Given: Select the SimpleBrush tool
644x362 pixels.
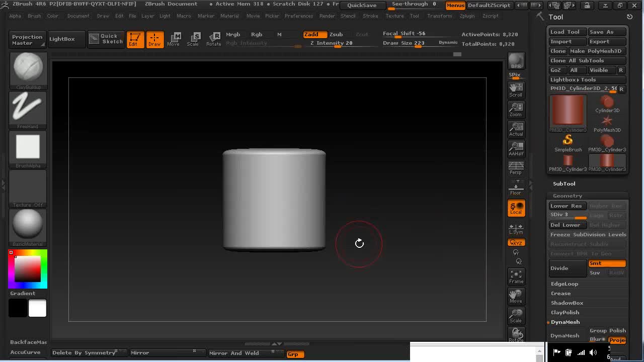Looking at the screenshot, I should [x=568, y=143].
